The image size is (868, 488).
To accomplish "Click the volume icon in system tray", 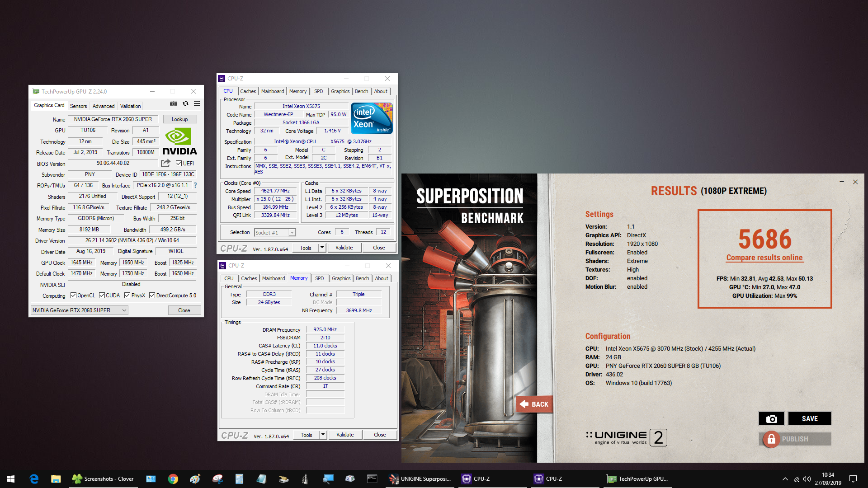I will [x=807, y=479].
